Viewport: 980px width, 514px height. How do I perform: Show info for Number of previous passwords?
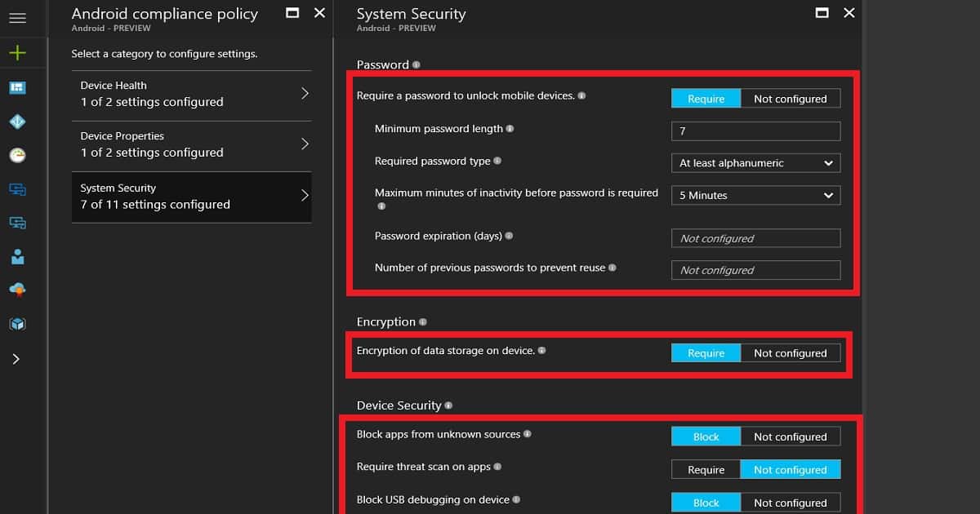click(x=612, y=268)
